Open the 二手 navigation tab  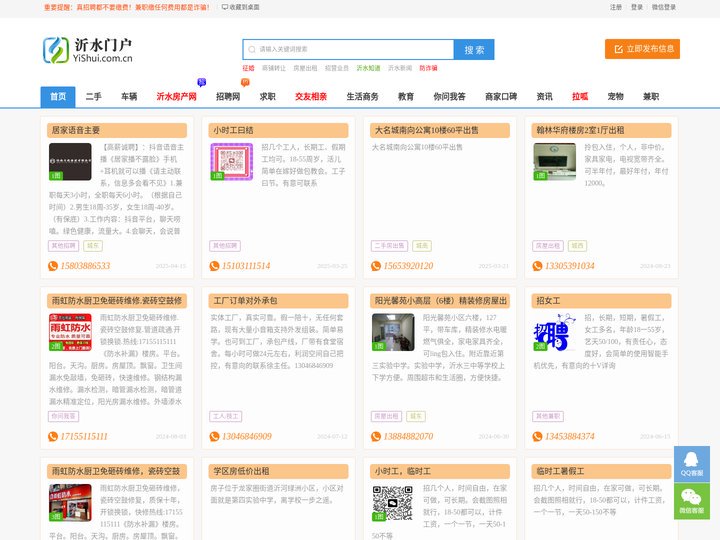[x=93, y=97]
